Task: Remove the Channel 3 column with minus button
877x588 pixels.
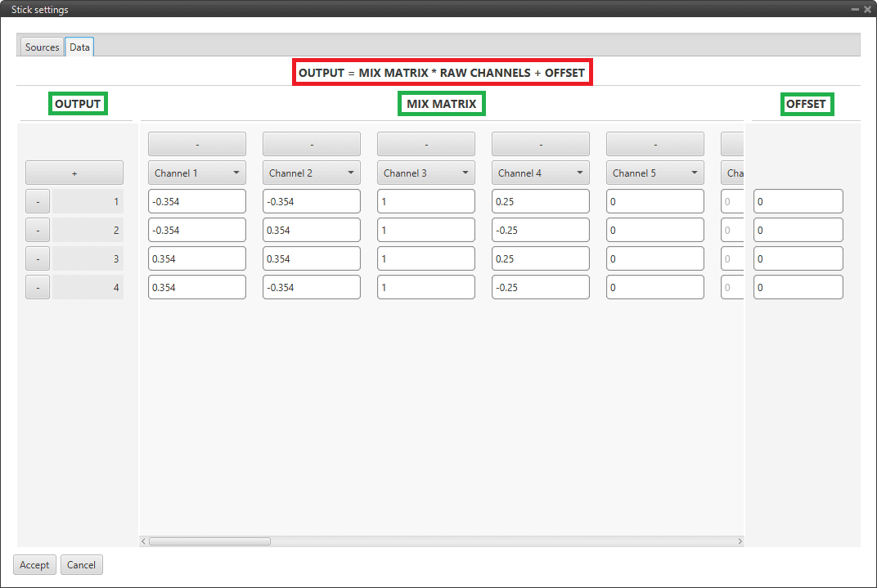Action: pos(425,144)
